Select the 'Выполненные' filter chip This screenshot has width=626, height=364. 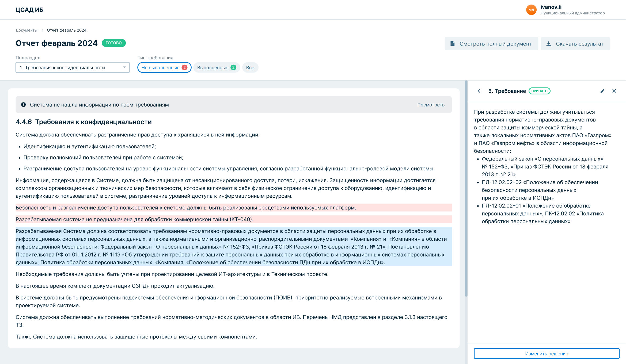point(216,68)
